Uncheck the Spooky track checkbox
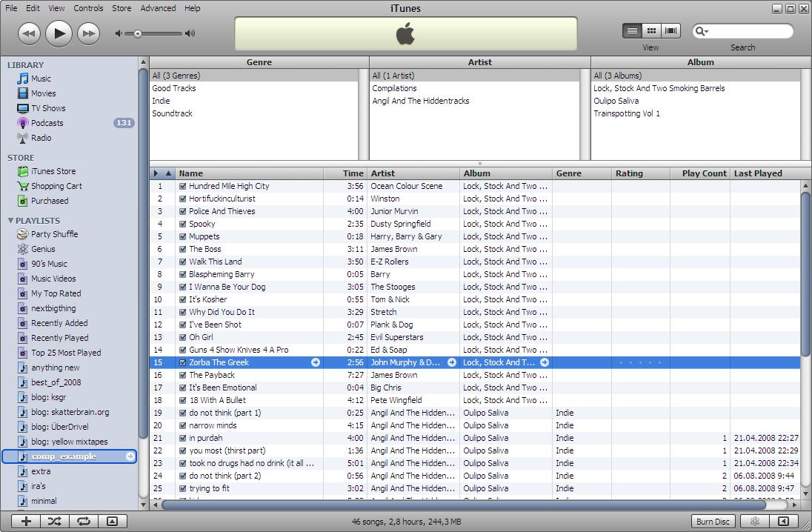The image size is (812, 532). coord(182,224)
